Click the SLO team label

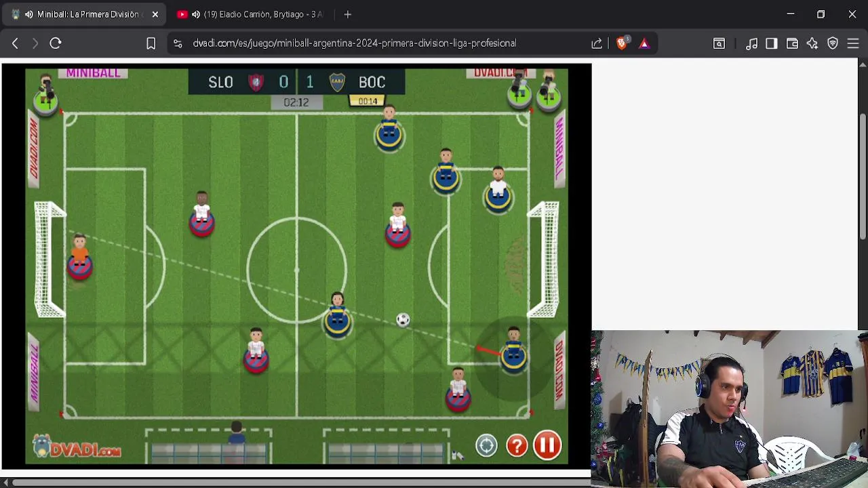click(220, 83)
